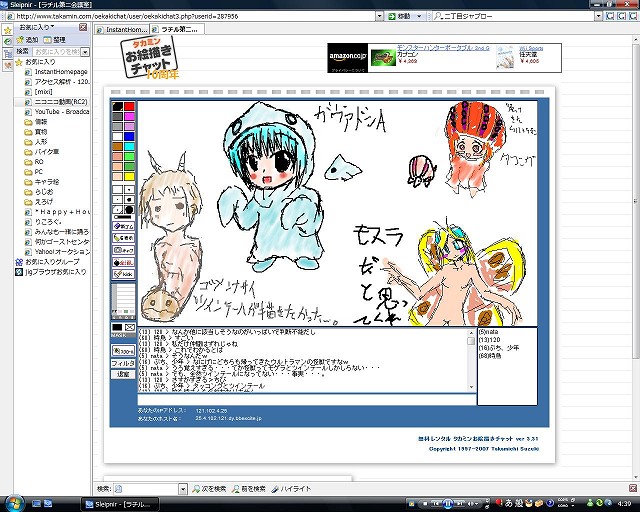Switch to the InstantHom... tab
640x512 pixels.
pos(122,29)
